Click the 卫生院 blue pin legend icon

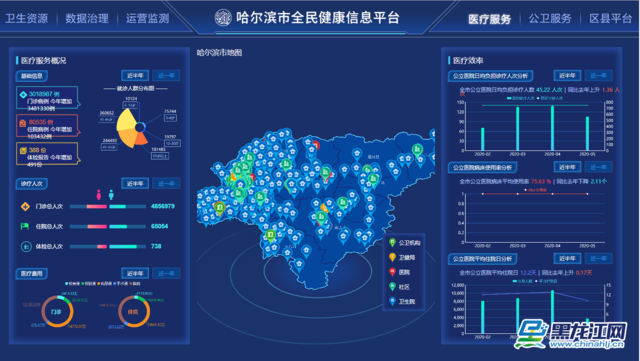(x=392, y=301)
